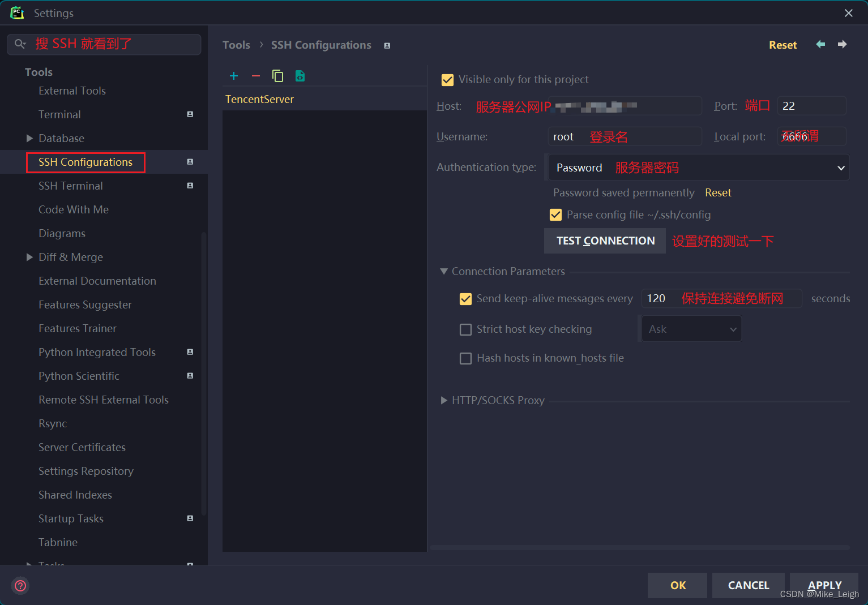Expand the Database tree node
The width and height of the screenshot is (868, 605).
[29, 138]
